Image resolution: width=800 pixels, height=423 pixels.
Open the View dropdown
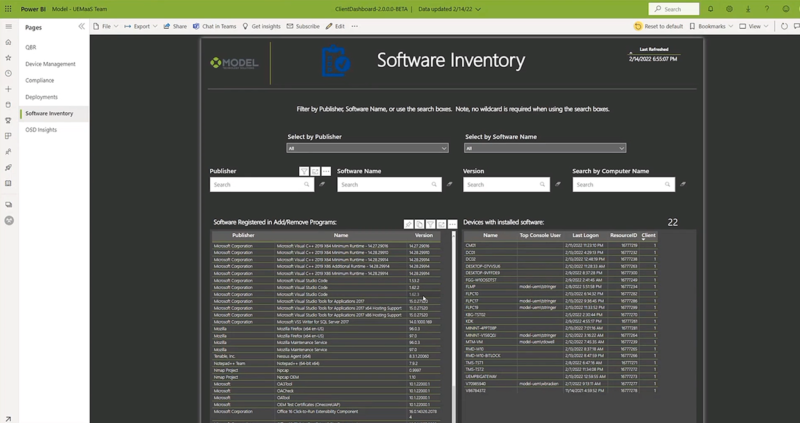click(x=754, y=26)
